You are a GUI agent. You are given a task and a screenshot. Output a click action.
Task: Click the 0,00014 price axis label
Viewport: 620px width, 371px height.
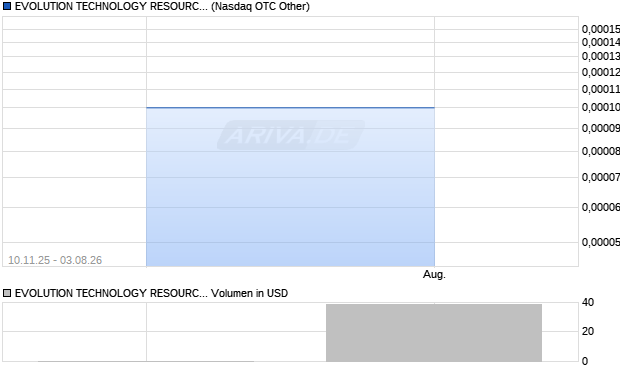[x=601, y=42]
